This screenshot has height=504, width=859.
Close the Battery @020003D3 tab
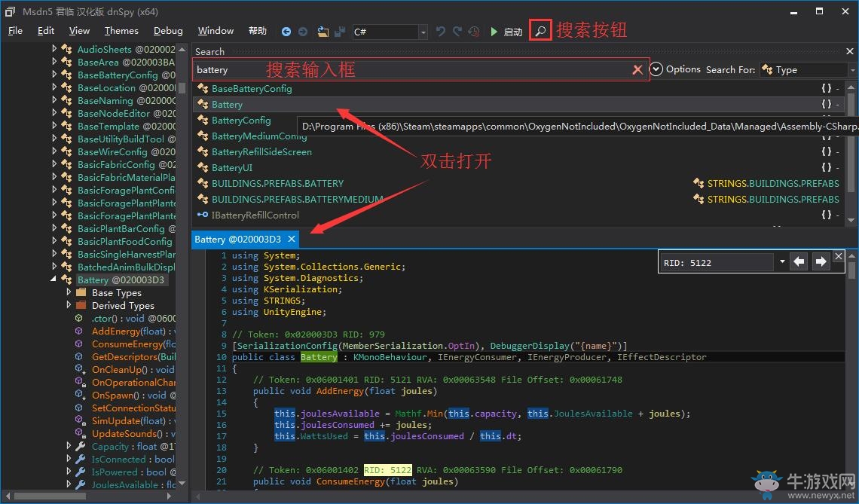(x=292, y=239)
